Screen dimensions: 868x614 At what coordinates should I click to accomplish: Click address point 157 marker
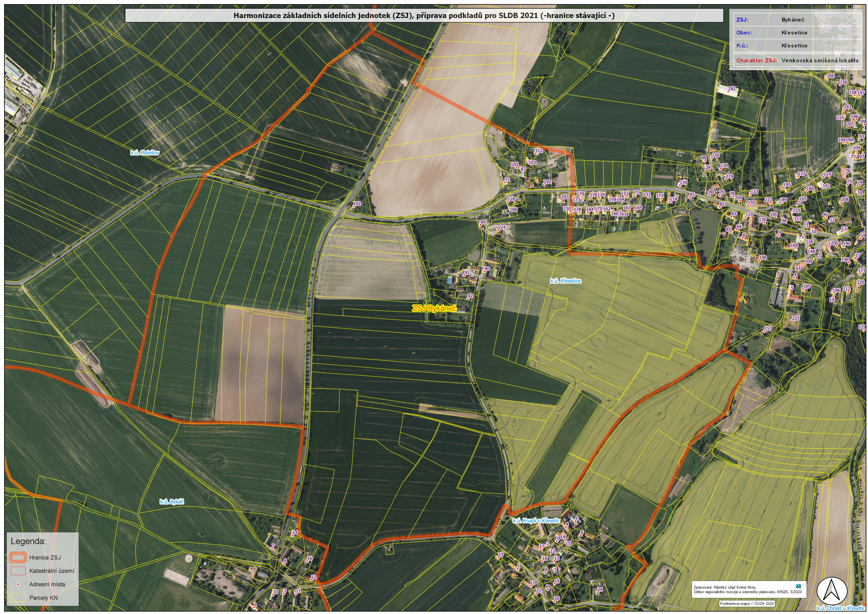[x=764, y=331]
